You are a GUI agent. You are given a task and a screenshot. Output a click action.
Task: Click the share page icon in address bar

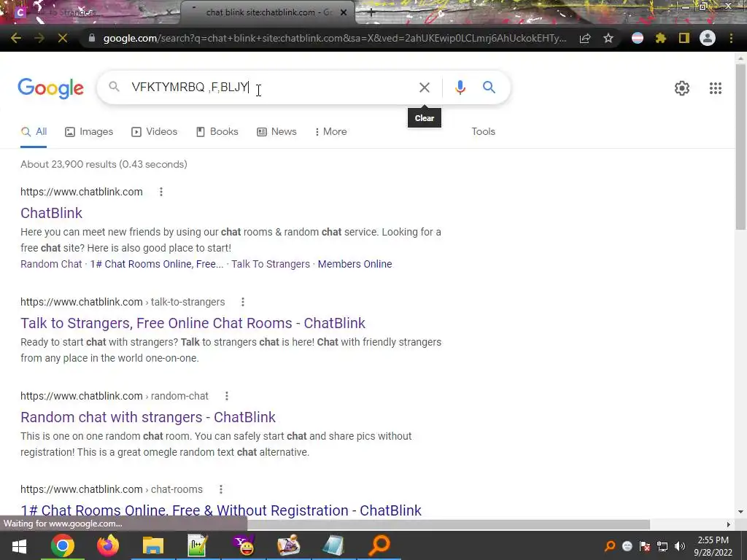coord(585,38)
